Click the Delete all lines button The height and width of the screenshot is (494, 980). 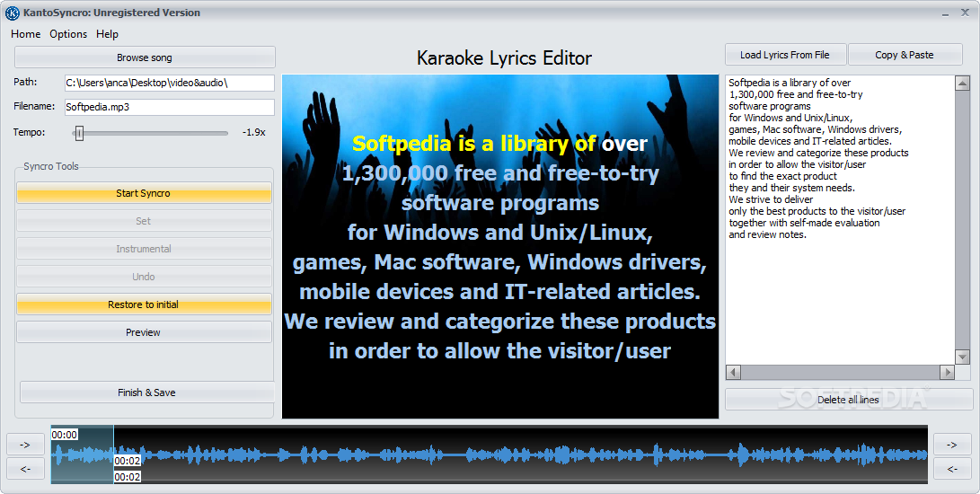[x=848, y=400]
